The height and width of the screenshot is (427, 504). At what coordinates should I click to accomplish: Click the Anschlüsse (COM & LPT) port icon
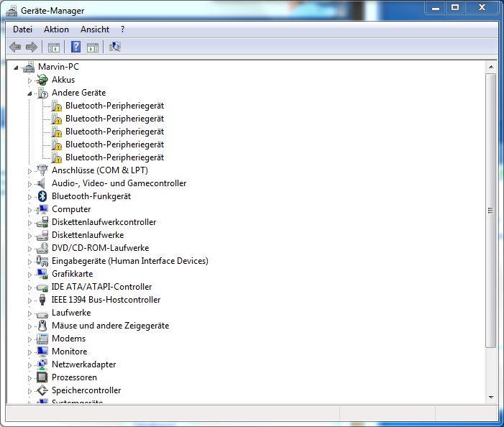pos(42,170)
